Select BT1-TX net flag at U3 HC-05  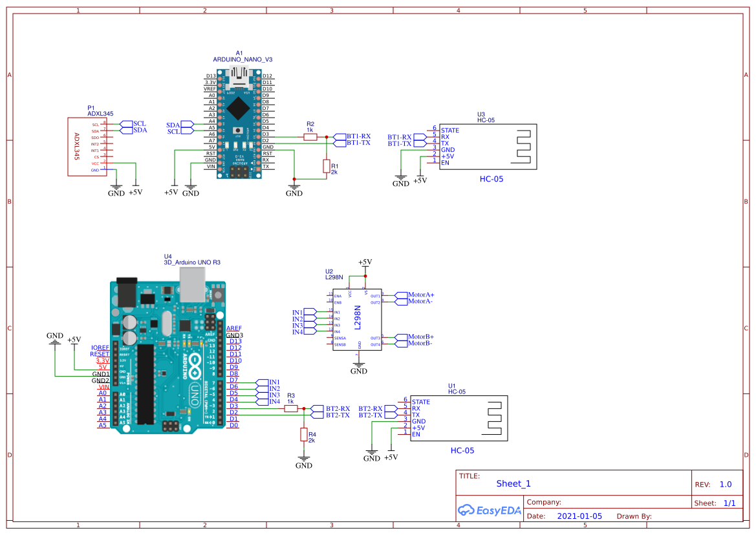tap(407, 143)
